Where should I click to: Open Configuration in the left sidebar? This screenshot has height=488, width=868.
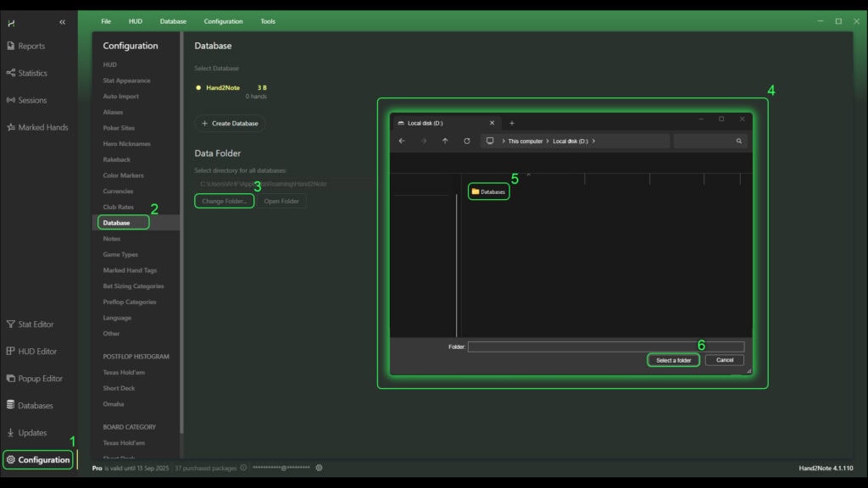tap(38, 460)
